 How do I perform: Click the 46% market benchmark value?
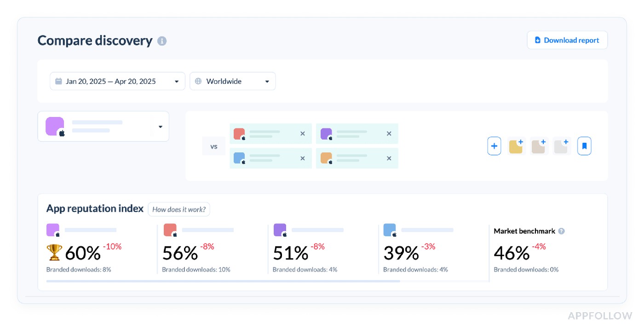[512, 253]
